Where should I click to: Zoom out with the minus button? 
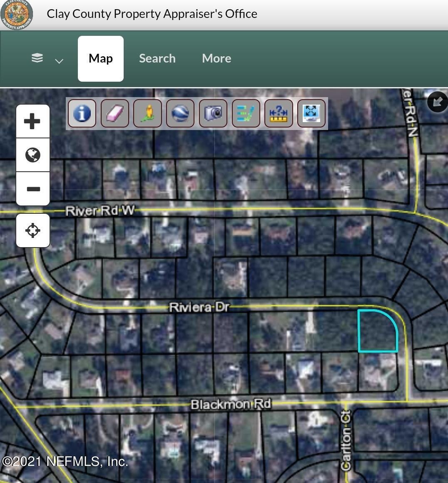(32, 189)
